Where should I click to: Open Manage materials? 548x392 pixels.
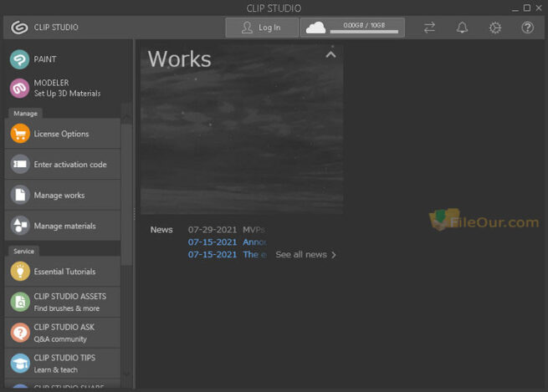[63, 226]
